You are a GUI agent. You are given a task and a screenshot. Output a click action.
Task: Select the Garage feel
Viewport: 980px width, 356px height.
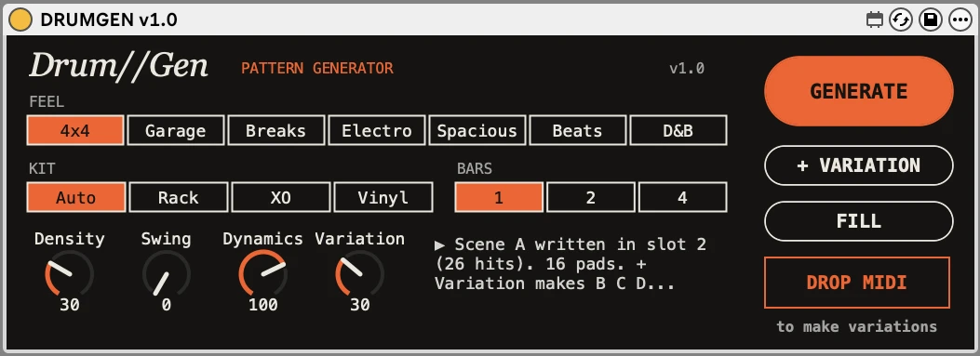pyautogui.click(x=176, y=130)
